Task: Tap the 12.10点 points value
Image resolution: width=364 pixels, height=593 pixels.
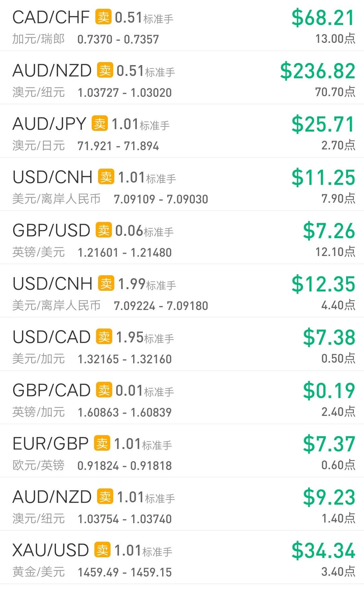Action: pyautogui.click(x=335, y=252)
